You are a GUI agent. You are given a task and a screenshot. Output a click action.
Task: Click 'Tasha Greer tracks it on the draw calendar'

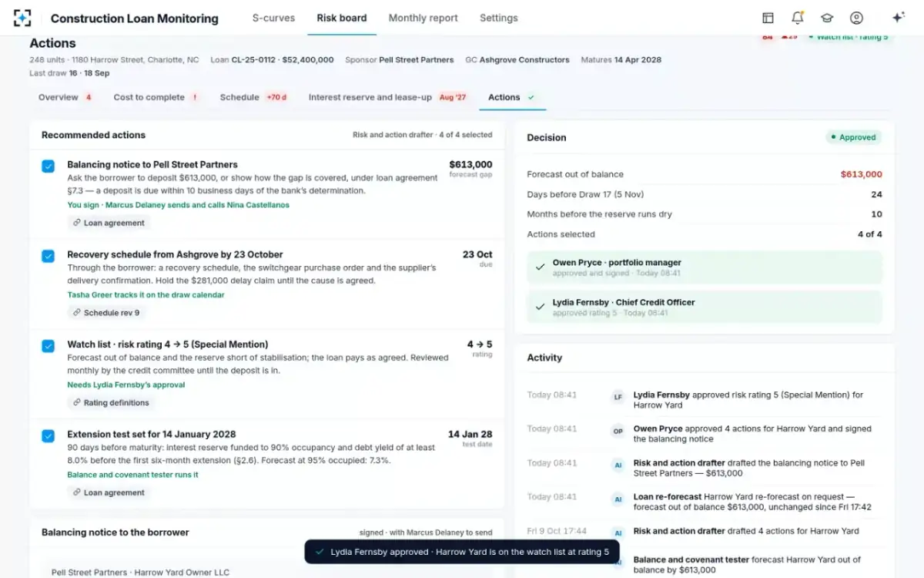point(146,295)
